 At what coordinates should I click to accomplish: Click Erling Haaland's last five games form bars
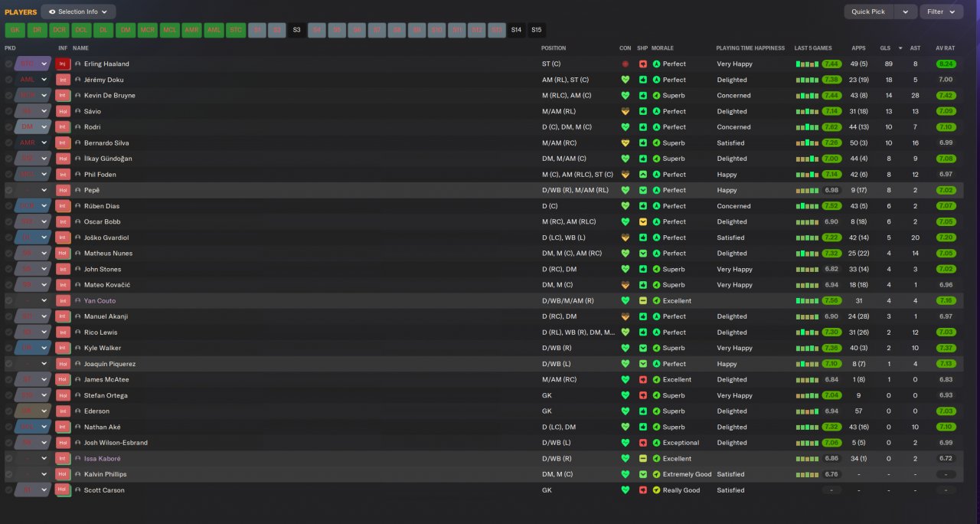coord(807,64)
